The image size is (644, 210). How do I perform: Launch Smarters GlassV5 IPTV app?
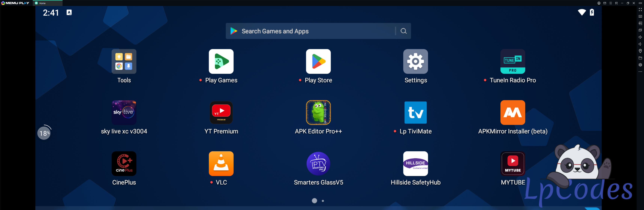(x=319, y=164)
